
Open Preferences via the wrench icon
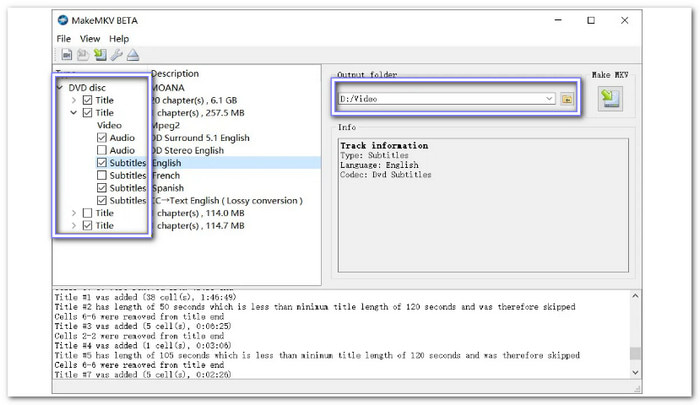point(115,55)
